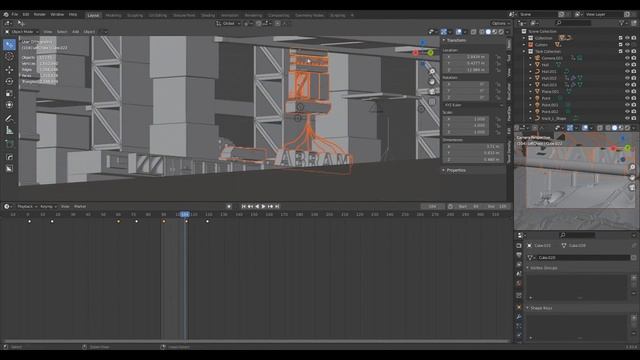
Task: Click the zoom magnifier in the main viewport
Action: pyautogui.click(x=432, y=72)
